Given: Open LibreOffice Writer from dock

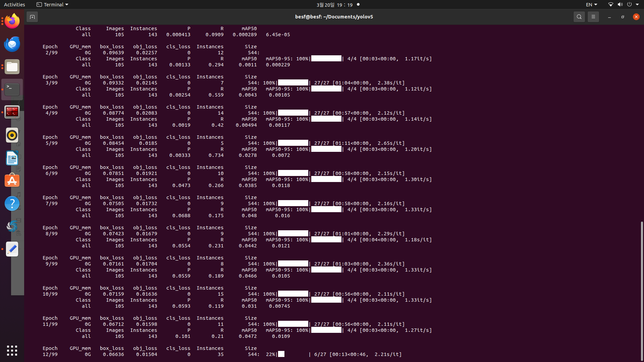Looking at the screenshot, I should 12,158.
